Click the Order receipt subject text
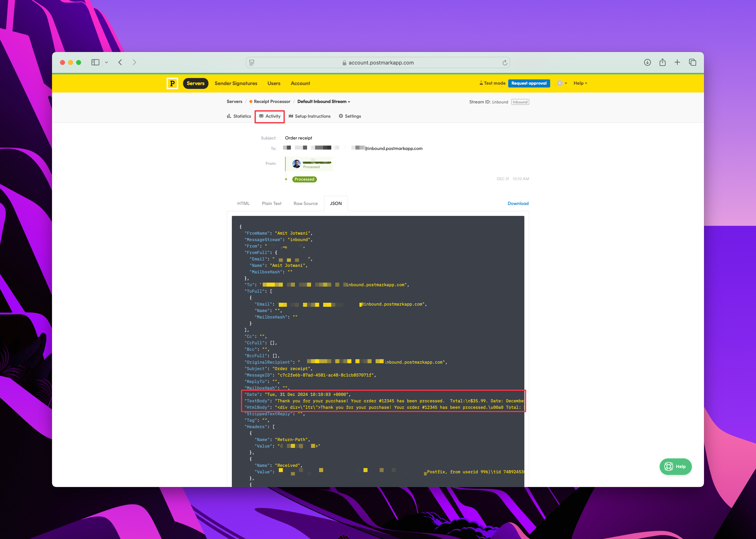 pos(298,138)
